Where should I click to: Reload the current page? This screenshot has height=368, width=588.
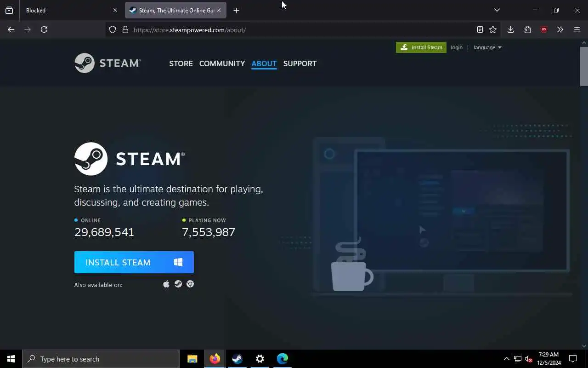44,29
